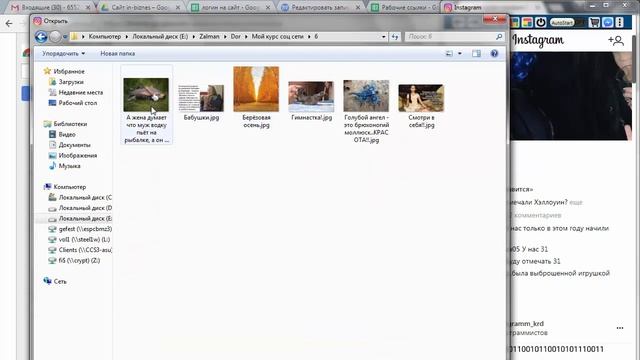Click the AutoStart browser extension button
This screenshot has width=640, height=360.
point(562,22)
